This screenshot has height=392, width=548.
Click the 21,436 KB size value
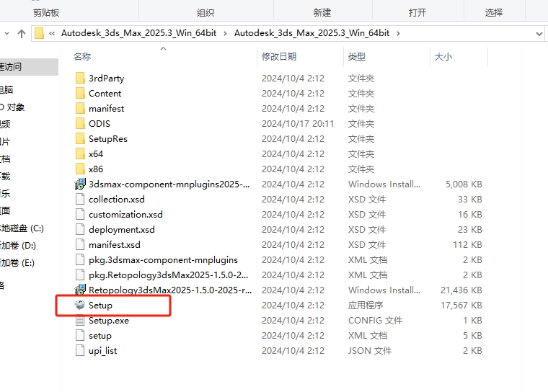461,290
